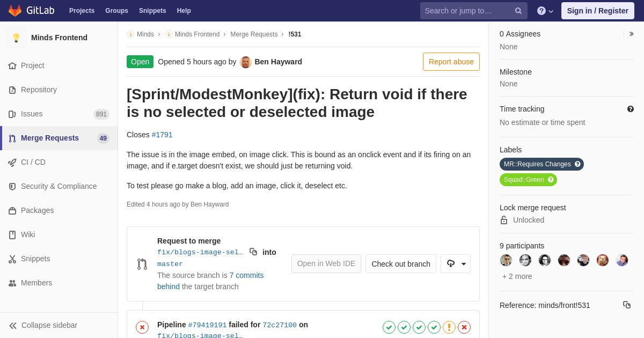Click the search magnifier icon

click(518, 11)
